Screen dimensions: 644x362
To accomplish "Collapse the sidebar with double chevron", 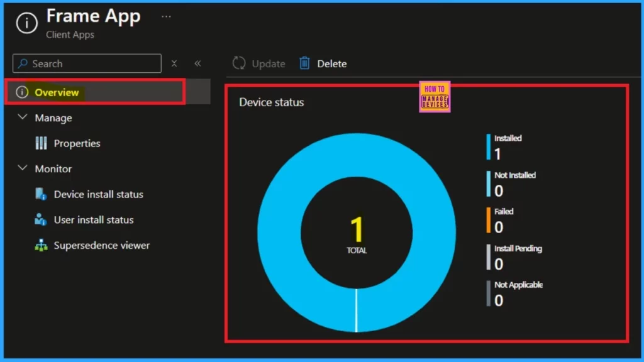I will point(197,63).
